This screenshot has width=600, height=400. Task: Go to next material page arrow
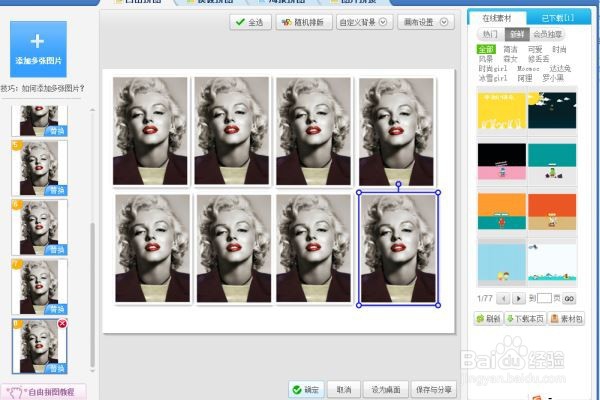[x=518, y=298]
